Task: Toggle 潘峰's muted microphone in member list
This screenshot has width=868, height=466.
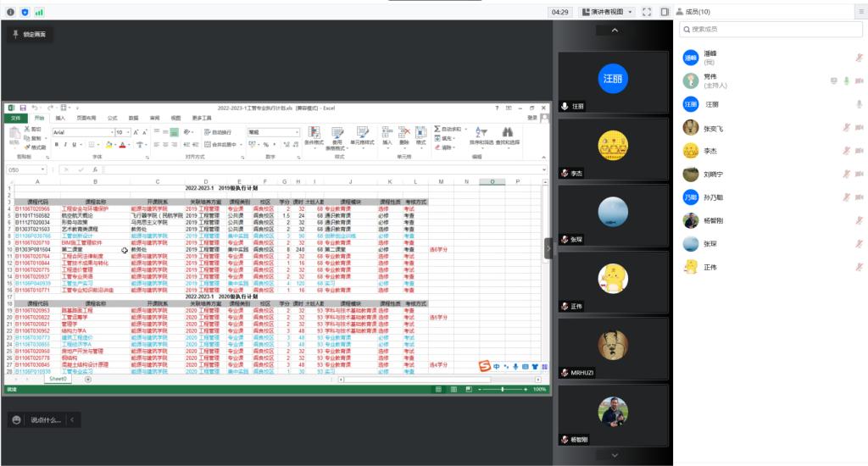Action: point(859,57)
